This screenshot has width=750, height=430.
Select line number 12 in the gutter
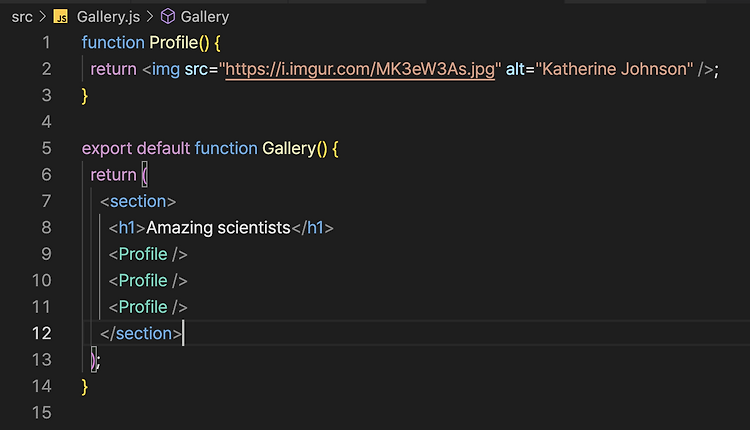(42, 333)
